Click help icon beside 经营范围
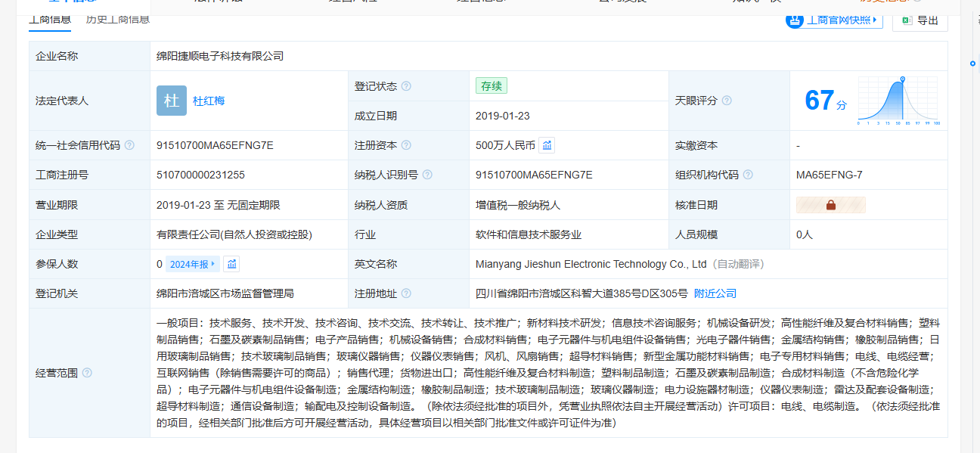Viewport: 980px width, 453px height. pyautogui.click(x=87, y=373)
